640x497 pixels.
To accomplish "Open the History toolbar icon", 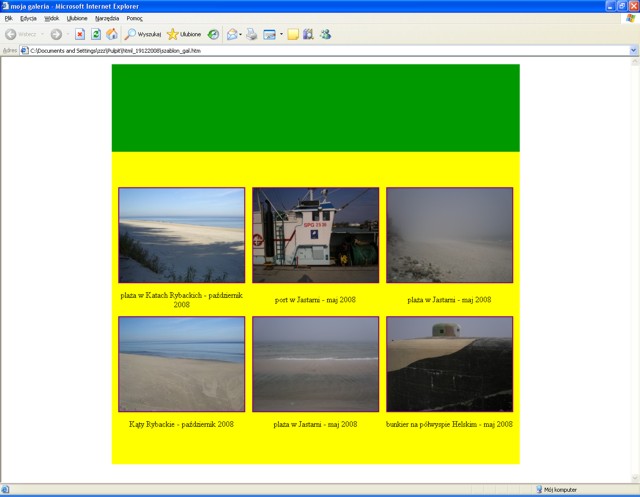I will click(x=213, y=34).
